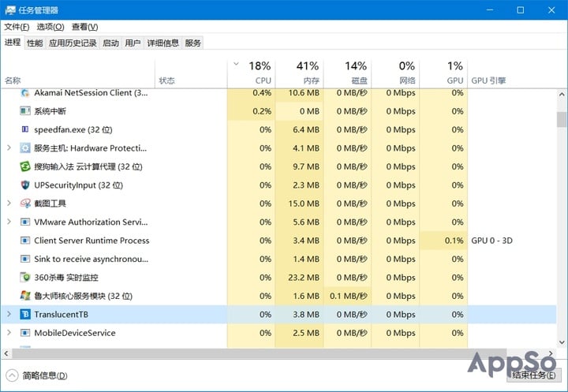Screen dimensions: 568x392
Task: Select the 鲁大师核心服务模块 icon
Action: point(25,296)
